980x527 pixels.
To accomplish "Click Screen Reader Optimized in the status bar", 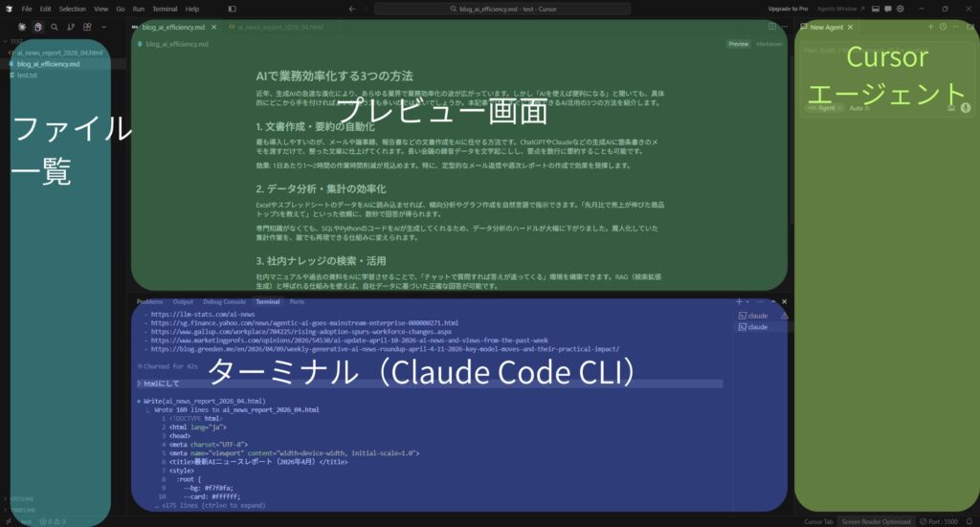I will [x=876, y=521].
